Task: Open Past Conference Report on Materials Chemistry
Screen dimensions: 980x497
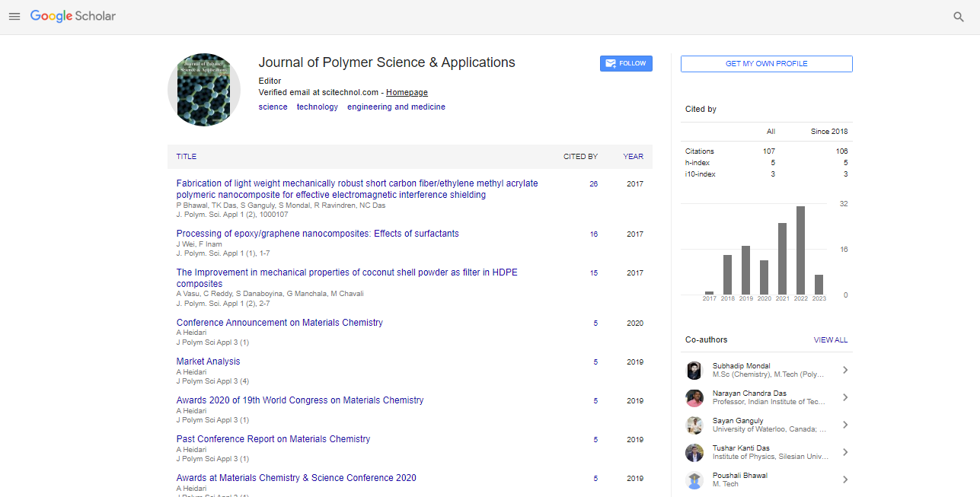Action: [273, 439]
